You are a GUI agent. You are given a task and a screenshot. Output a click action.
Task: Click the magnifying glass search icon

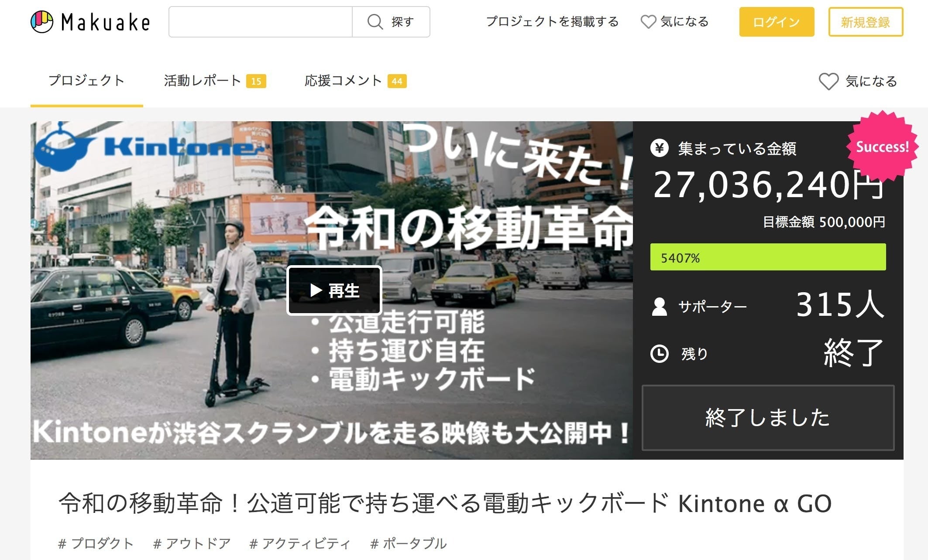pos(375,21)
